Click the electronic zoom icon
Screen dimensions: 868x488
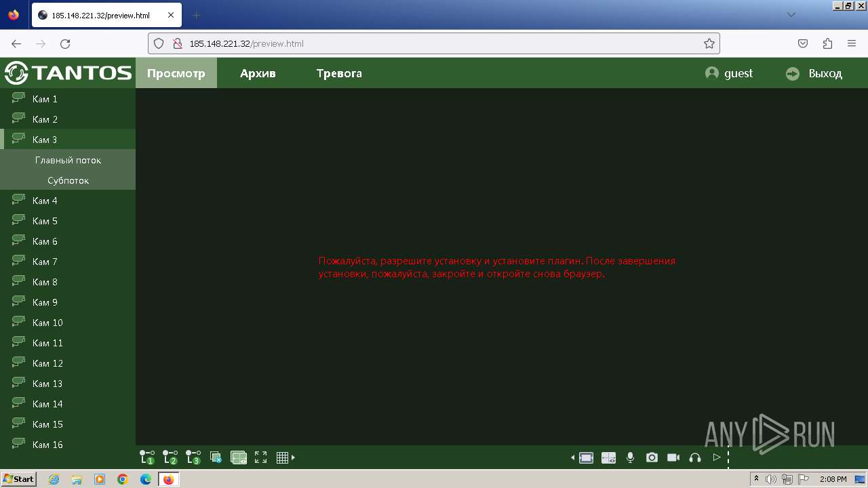608,457
